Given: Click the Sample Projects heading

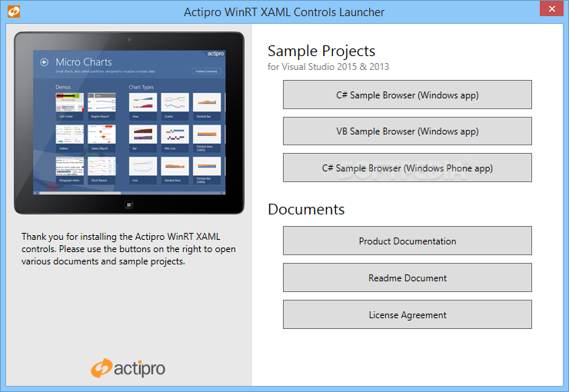Looking at the screenshot, I should [x=321, y=51].
